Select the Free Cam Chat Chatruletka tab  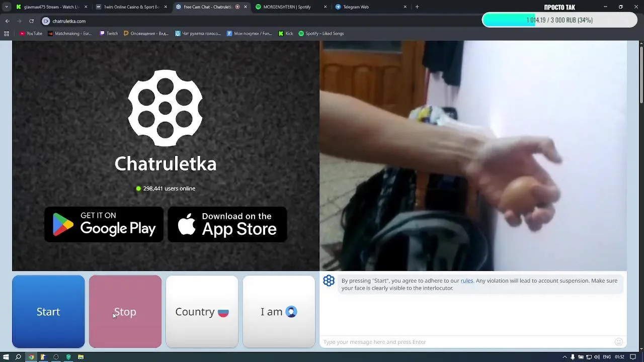click(211, 7)
